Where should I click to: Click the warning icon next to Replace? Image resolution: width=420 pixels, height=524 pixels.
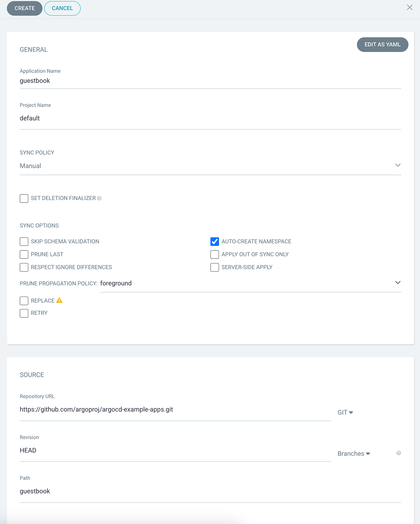pyautogui.click(x=60, y=300)
